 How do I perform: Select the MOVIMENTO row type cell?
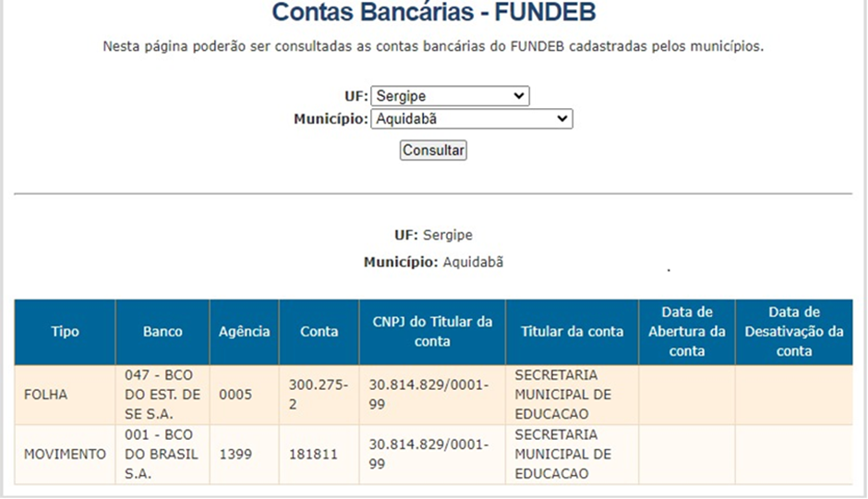pos(65,455)
